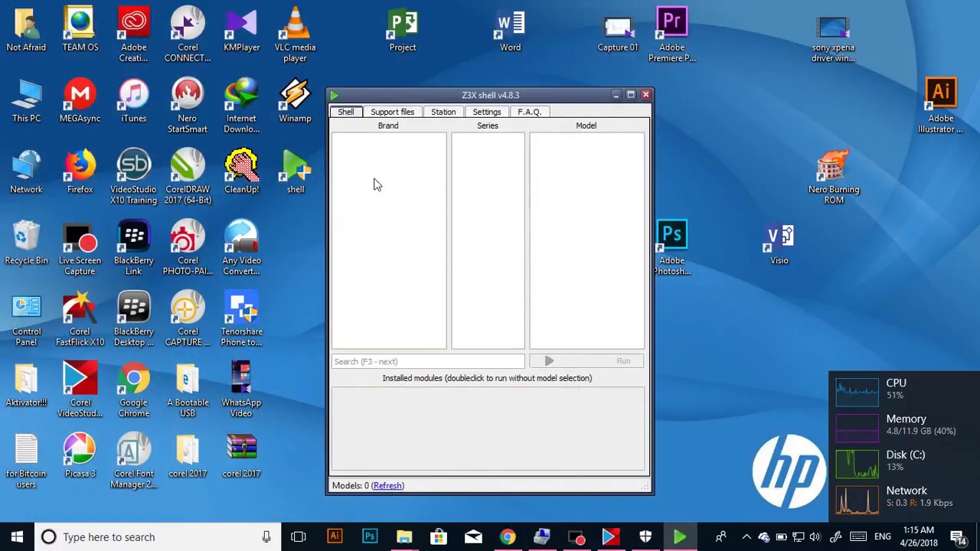Select the Corel CONNECT desktop icon
This screenshot has height=551, width=980.
[x=188, y=35]
